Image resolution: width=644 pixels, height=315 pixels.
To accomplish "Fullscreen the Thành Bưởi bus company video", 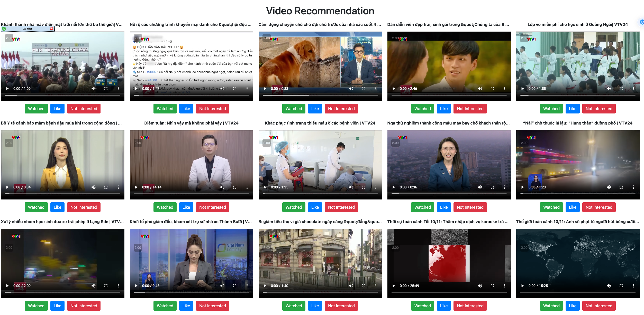I will pyautogui.click(x=234, y=286).
